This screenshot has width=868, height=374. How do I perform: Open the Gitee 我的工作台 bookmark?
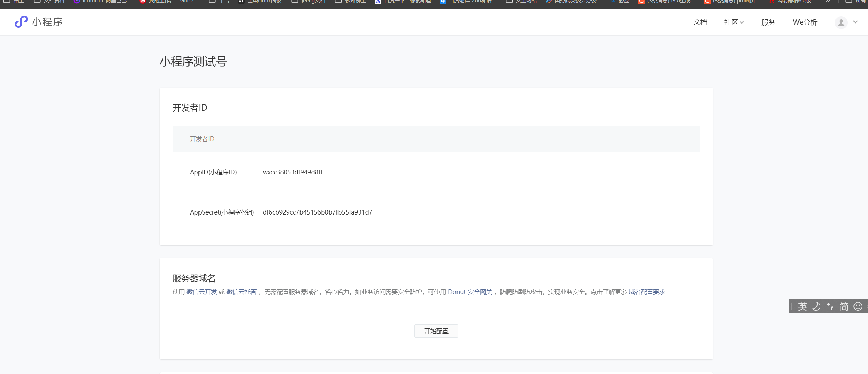click(169, 2)
